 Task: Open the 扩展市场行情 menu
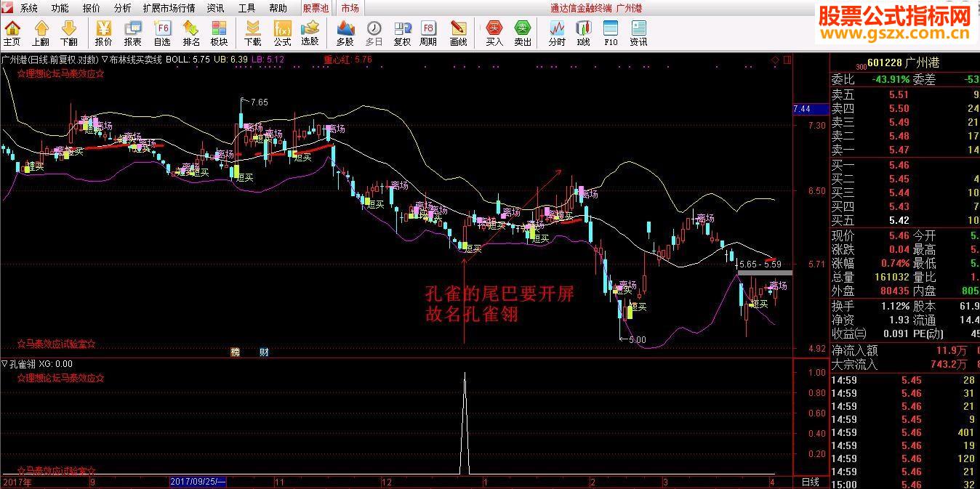[169, 8]
